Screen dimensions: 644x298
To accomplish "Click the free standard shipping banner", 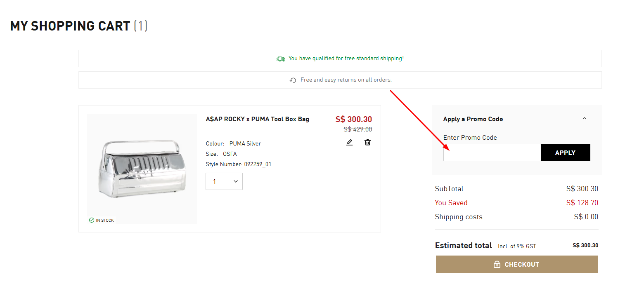I will tap(346, 59).
